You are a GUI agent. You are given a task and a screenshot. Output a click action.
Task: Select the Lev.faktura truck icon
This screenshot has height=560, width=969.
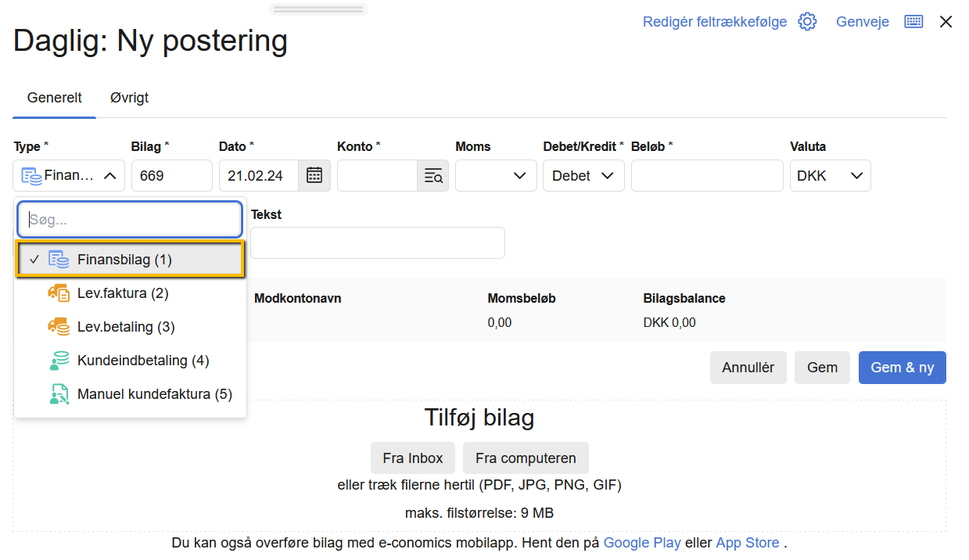click(x=59, y=293)
